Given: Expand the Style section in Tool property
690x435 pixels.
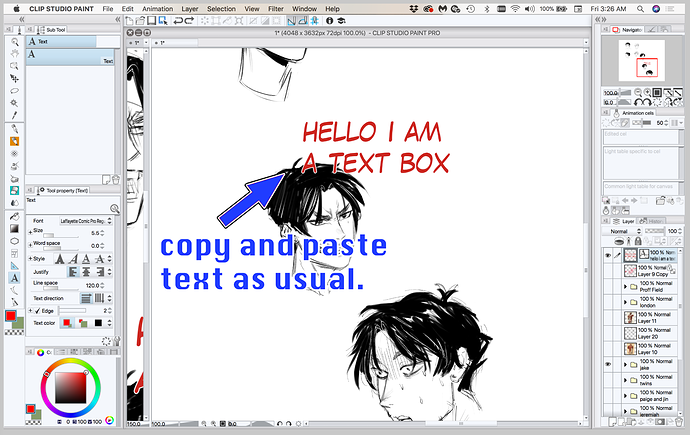Looking at the screenshot, I should pyautogui.click(x=30, y=258).
